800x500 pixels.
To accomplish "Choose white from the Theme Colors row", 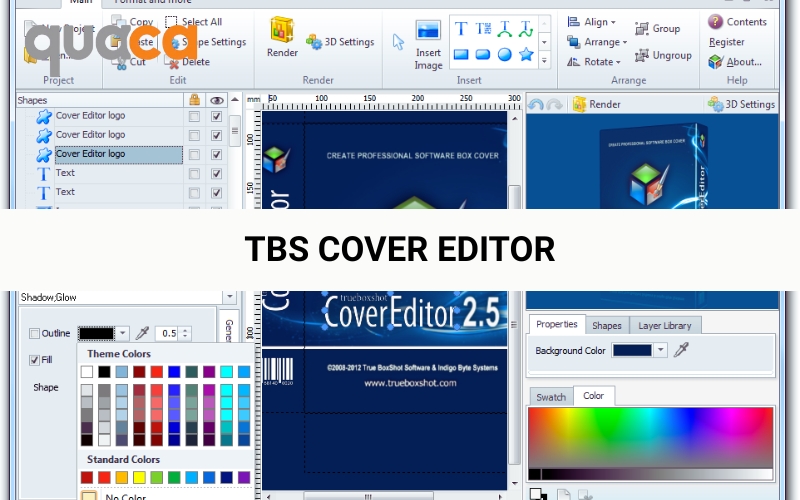I will [87, 371].
